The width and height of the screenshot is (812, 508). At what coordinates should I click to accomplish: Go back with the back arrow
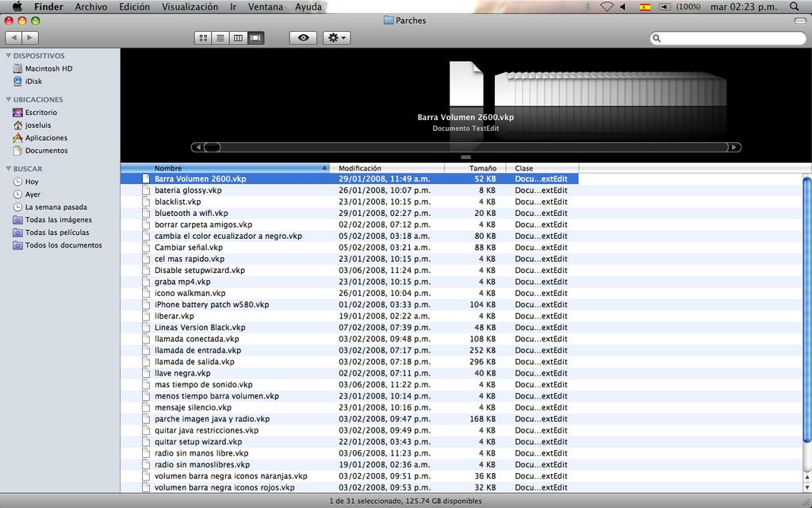click(13, 38)
